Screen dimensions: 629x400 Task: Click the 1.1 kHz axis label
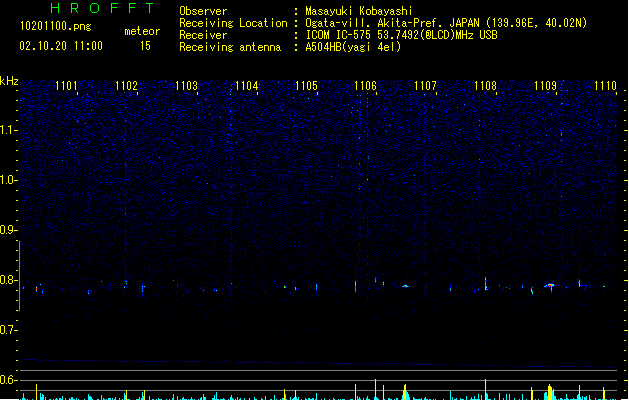(x=8, y=130)
